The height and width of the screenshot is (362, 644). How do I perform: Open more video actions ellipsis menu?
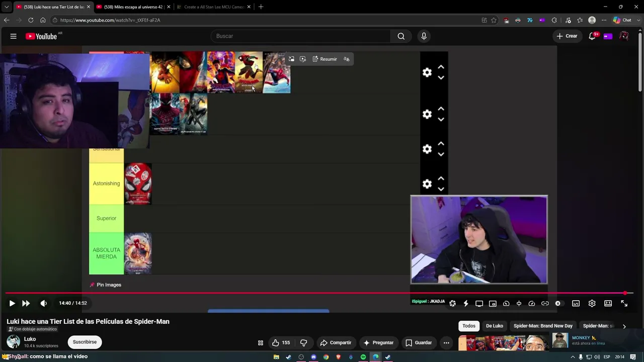pos(446,343)
